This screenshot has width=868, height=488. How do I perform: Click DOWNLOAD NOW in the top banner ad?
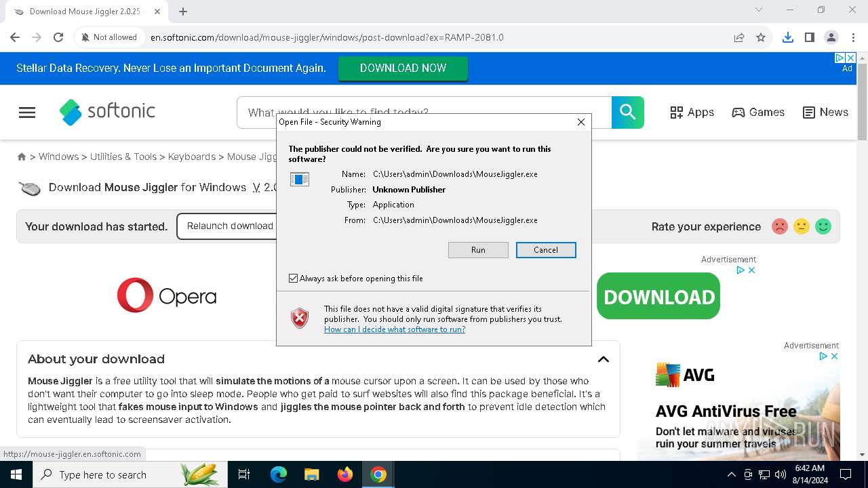pos(403,68)
